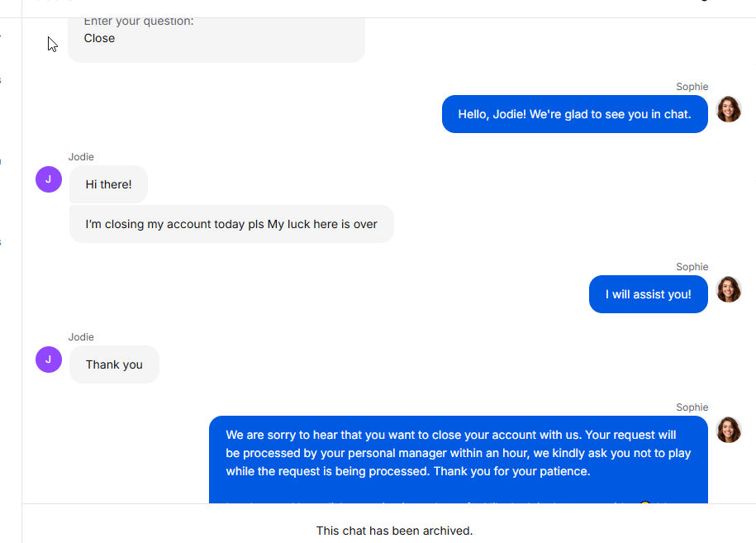This screenshot has width=756, height=543.
Task: Click the partially visible emoji in Sophie's last message
Action: pos(645,500)
